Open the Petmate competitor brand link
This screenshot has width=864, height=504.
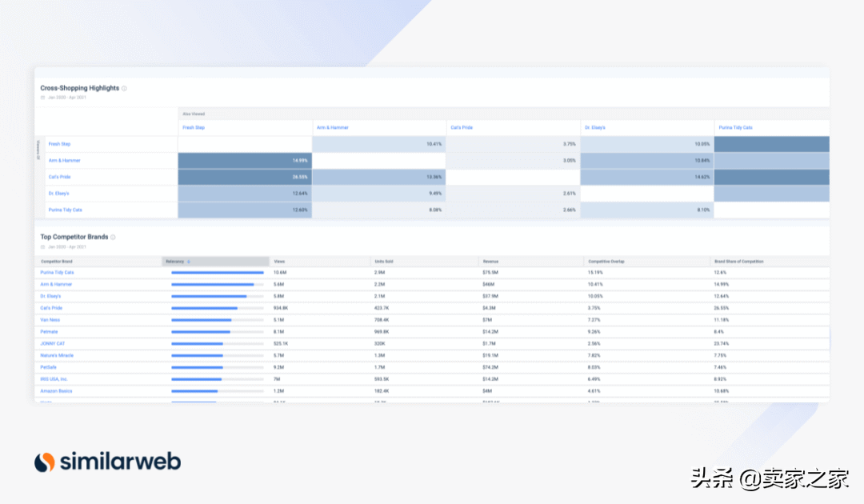click(x=49, y=332)
